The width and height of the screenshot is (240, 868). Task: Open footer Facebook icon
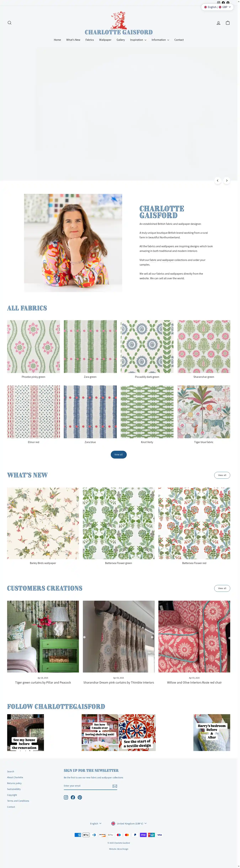click(x=73, y=797)
